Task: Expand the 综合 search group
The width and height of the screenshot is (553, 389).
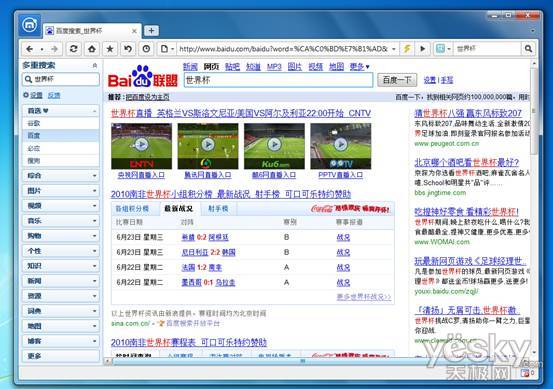Action: coord(61,175)
